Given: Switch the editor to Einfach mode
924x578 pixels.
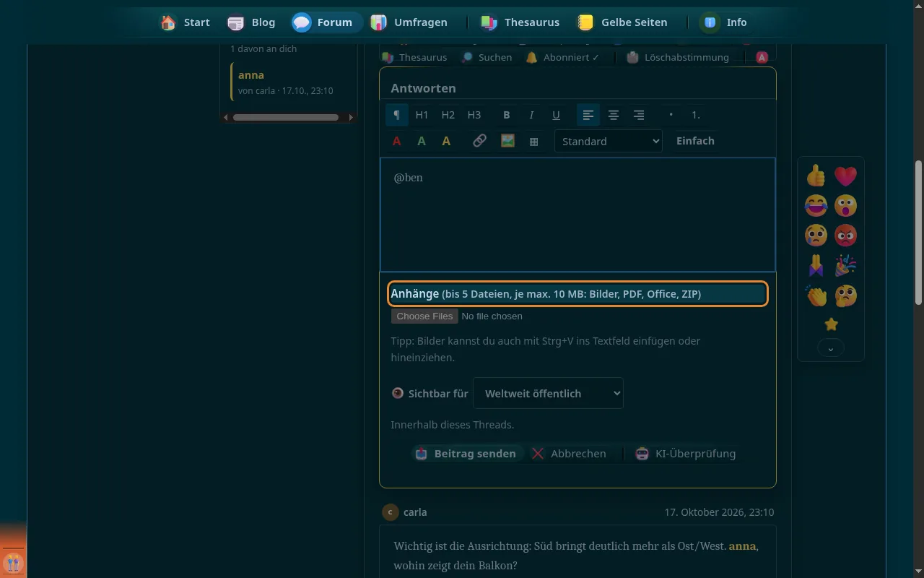Looking at the screenshot, I should 695,141.
